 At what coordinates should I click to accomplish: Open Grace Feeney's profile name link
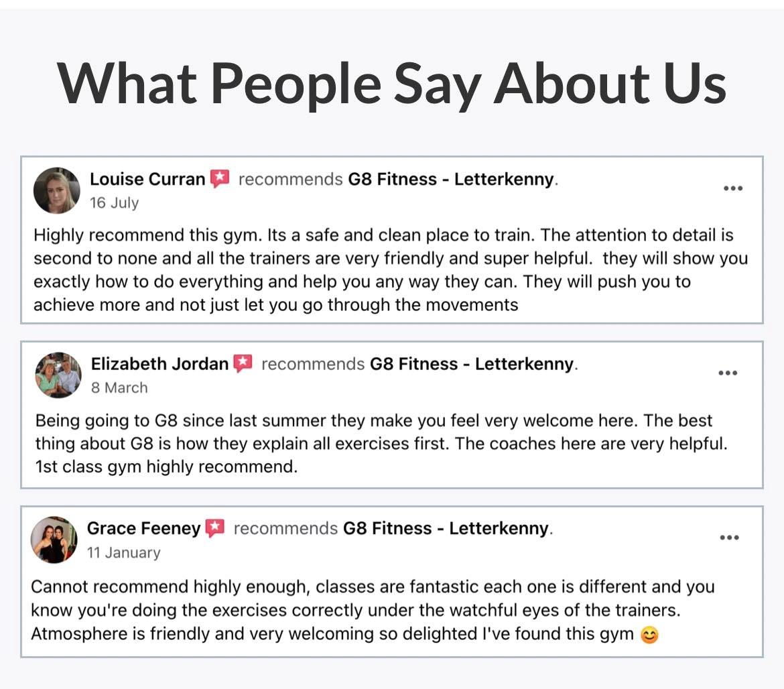point(143,528)
